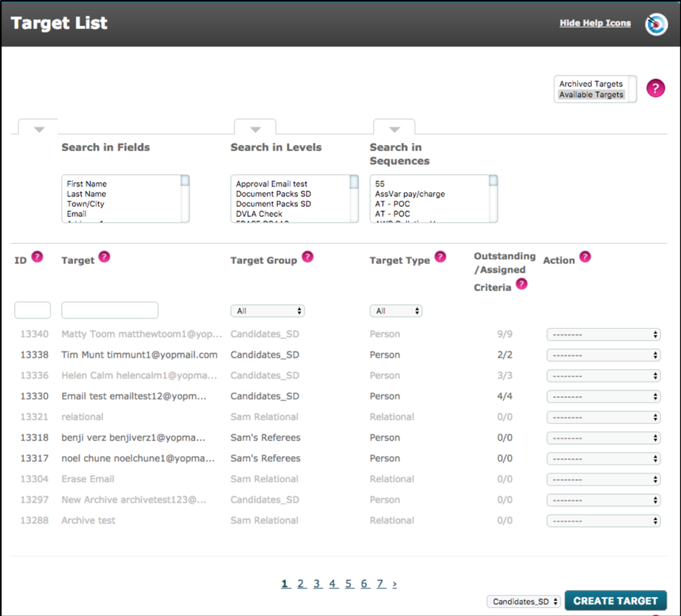The image size is (681, 616).
Task: Select Email in Search in Fields
Action: click(76, 214)
